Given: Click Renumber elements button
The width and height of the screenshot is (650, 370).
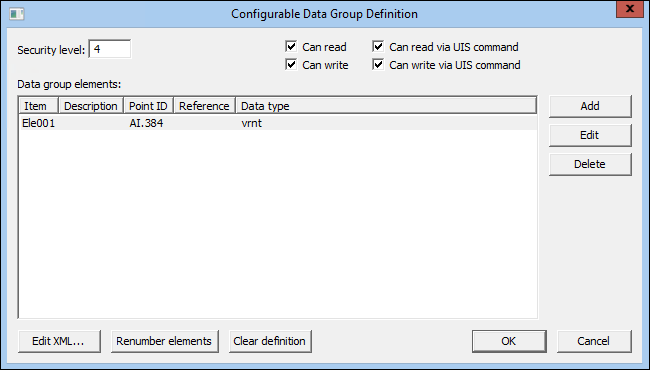Looking at the screenshot, I should click(165, 341).
